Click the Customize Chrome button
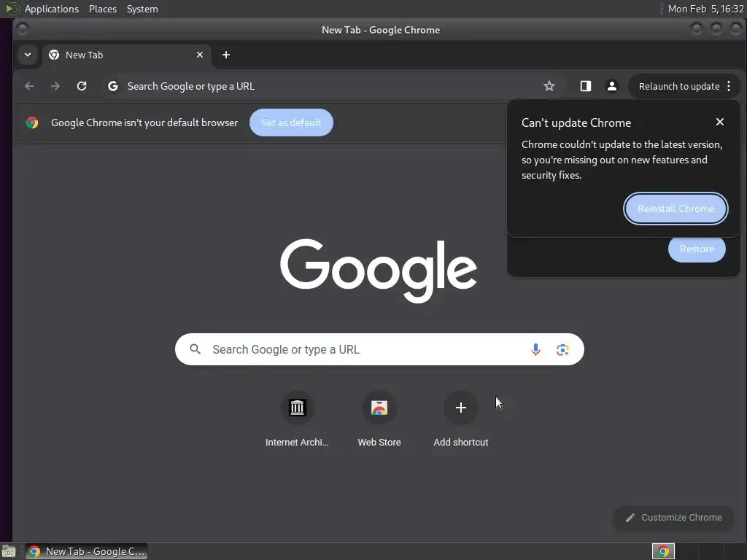The image size is (747, 560). click(x=673, y=518)
